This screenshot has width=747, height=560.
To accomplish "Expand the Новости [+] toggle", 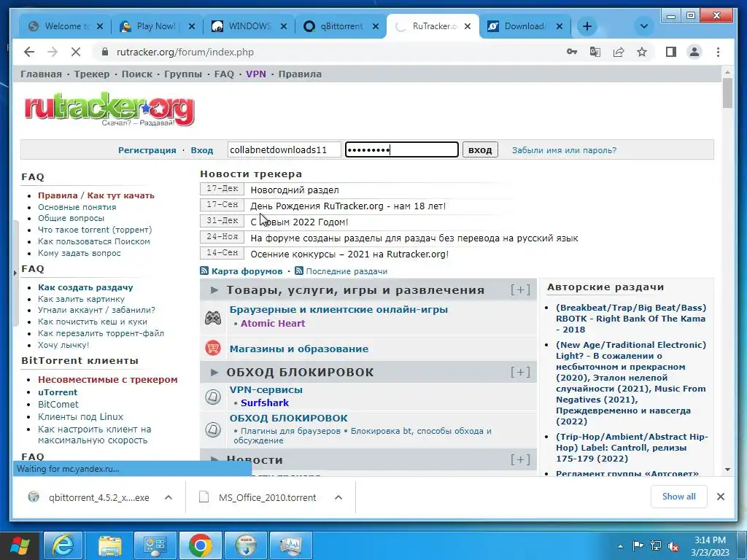I will (x=520, y=459).
